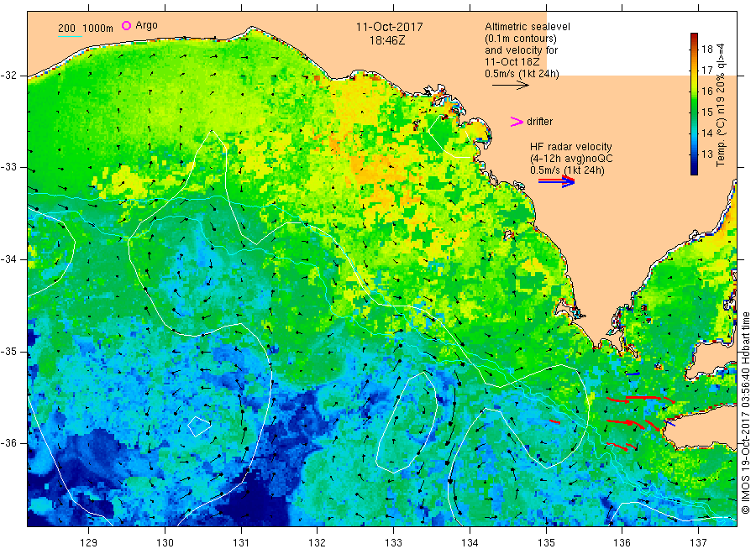Screen dimensions: 756x554
Task: Click the black altimetric velocity scale arrow
Action: 511,86
